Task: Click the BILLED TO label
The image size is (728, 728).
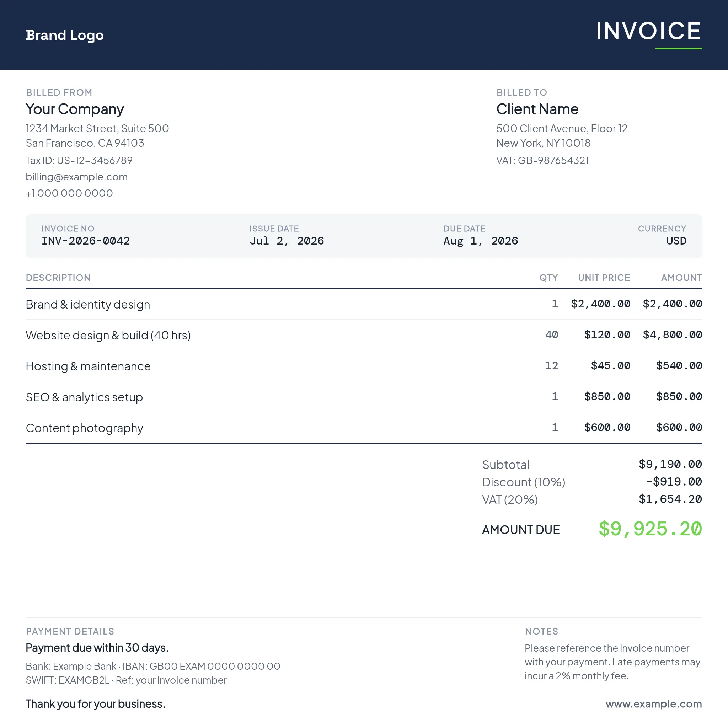Action: tap(521, 93)
